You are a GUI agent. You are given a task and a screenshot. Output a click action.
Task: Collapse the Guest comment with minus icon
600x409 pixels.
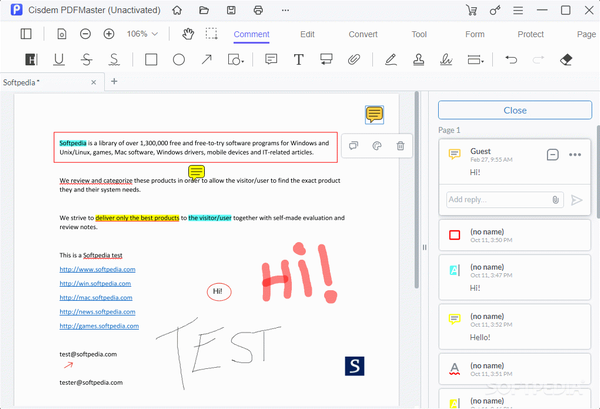(553, 155)
